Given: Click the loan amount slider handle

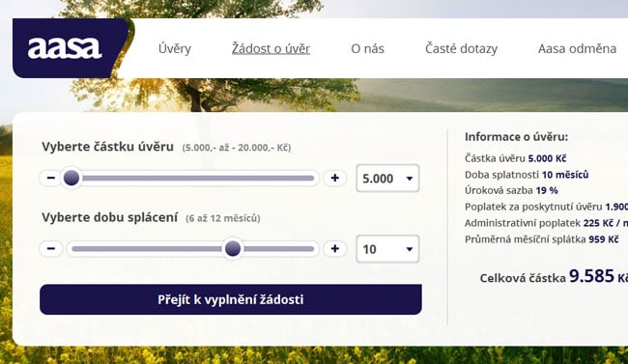Looking at the screenshot, I should (x=71, y=178).
